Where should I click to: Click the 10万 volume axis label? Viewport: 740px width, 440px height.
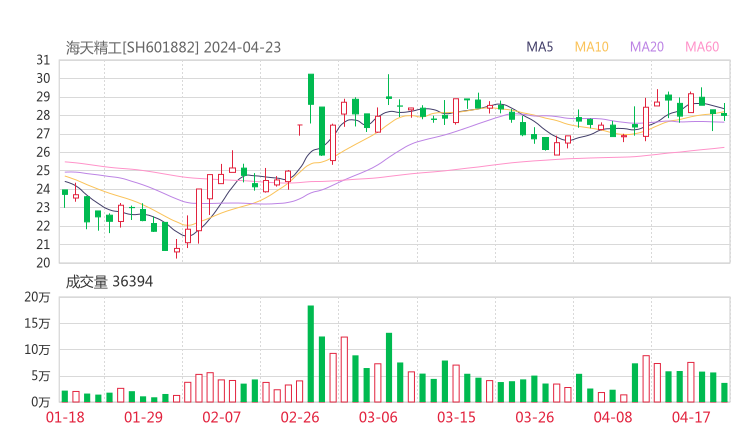coord(37,350)
